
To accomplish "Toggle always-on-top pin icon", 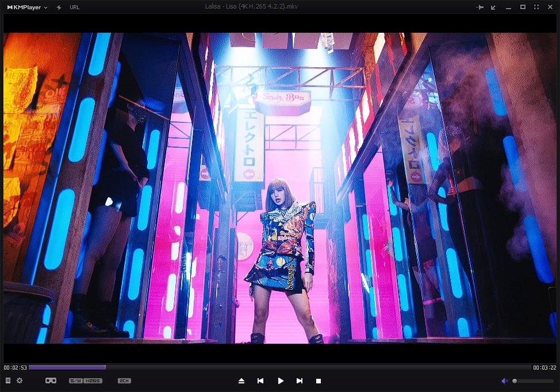I will (x=480, y=7).
